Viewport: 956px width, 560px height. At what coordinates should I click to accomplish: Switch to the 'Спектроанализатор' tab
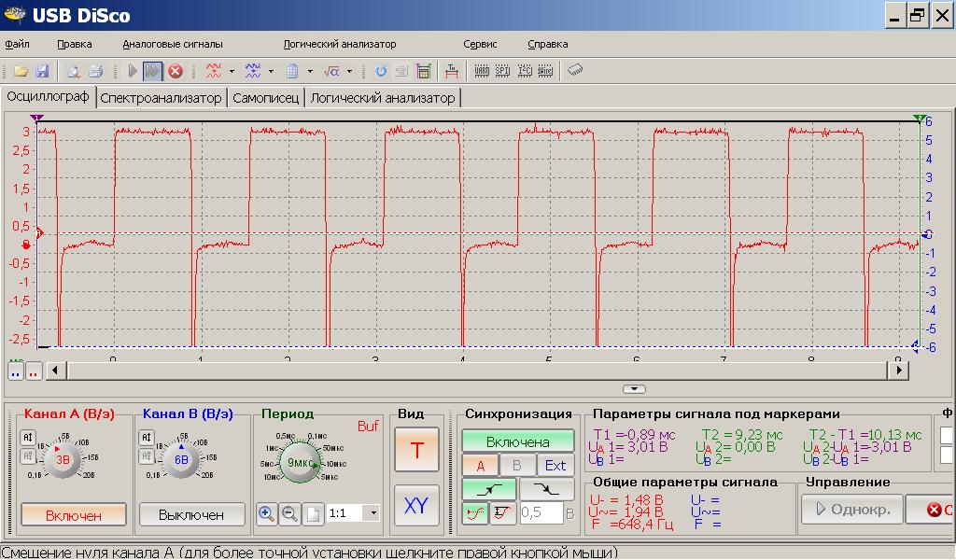pyautogui.click(x=162, y=98)
